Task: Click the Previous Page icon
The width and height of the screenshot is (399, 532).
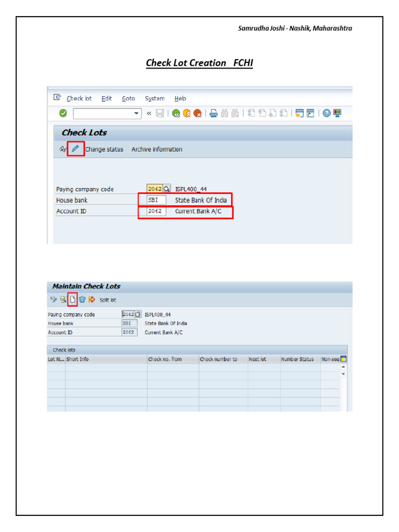Action: coord(262,113)
